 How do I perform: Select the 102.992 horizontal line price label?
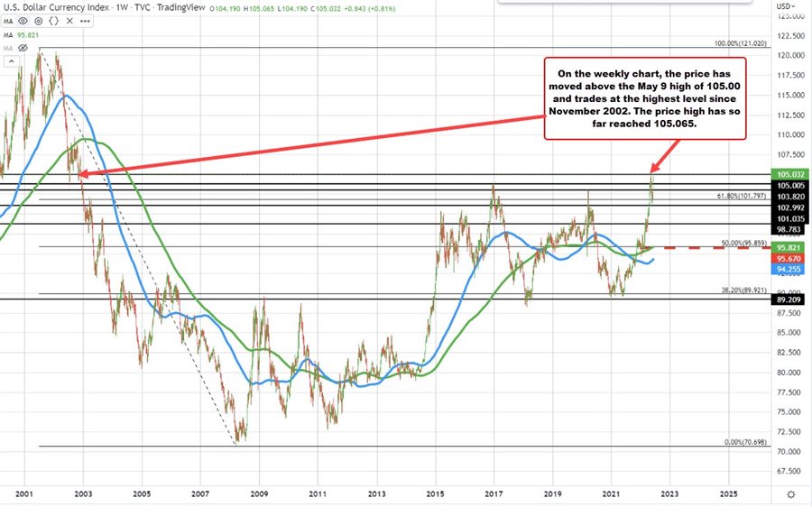[790, 207]
